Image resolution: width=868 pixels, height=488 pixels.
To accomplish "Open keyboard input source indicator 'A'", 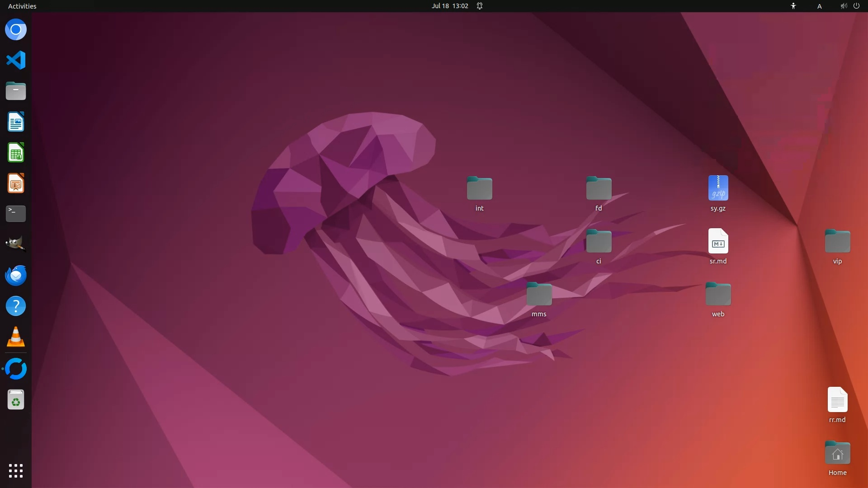I will pyautogui.click(x=819, y=6).
